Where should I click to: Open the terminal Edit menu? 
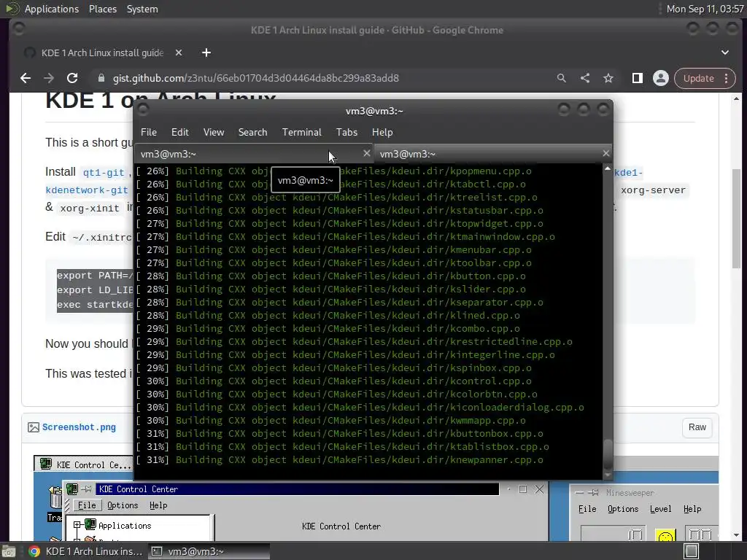[180, 133]
